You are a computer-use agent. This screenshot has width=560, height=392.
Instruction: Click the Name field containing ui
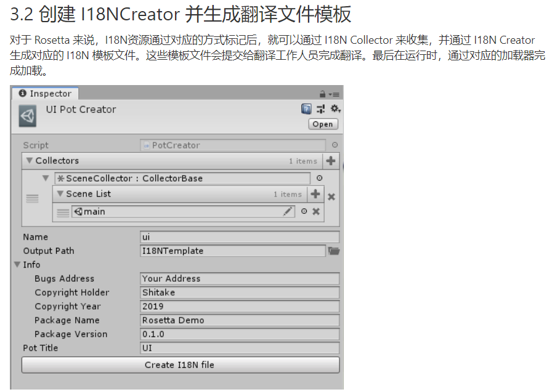(240, 237)
